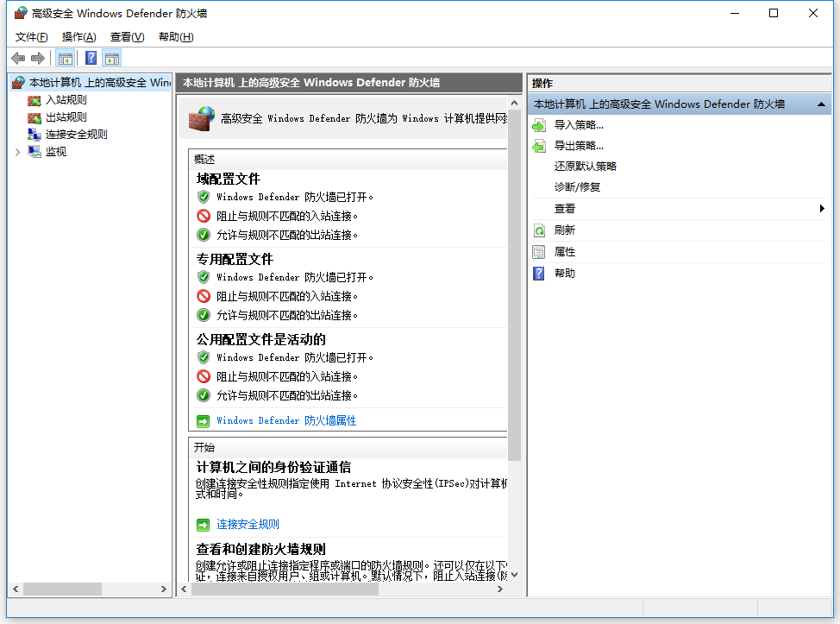Image resolution: width=840 pixels, height=624 pixels.
Task: Click the Forward arrow toolbar icon
Action: click(37, 58)
